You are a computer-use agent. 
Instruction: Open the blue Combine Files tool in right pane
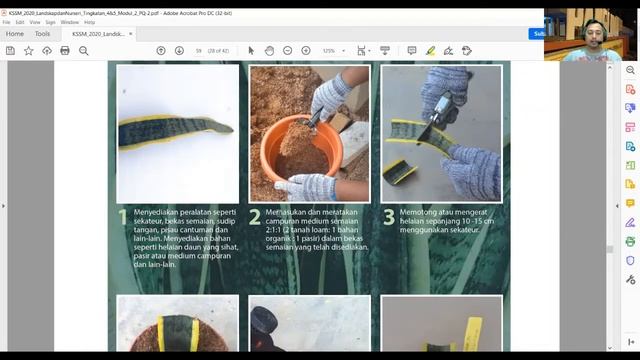point(630,108)
